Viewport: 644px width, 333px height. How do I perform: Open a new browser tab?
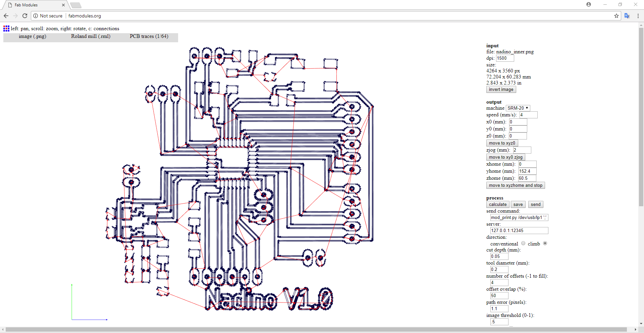coord(76,5)
